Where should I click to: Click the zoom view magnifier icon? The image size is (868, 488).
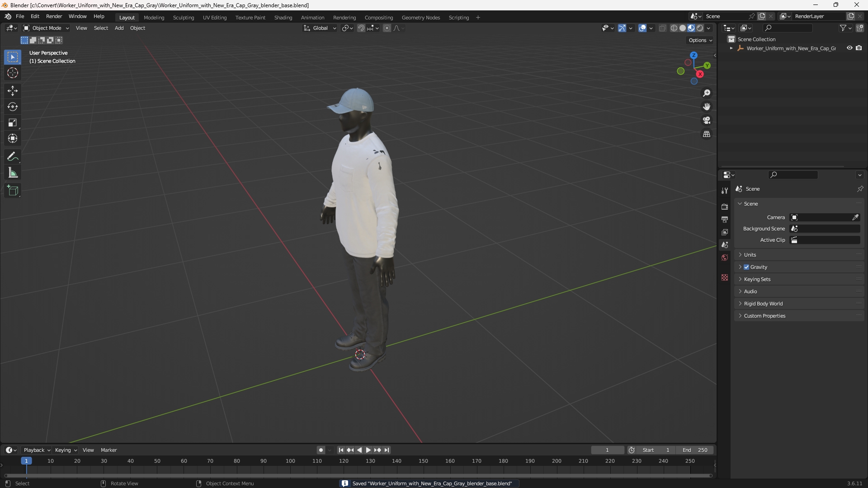click(707, 93)
